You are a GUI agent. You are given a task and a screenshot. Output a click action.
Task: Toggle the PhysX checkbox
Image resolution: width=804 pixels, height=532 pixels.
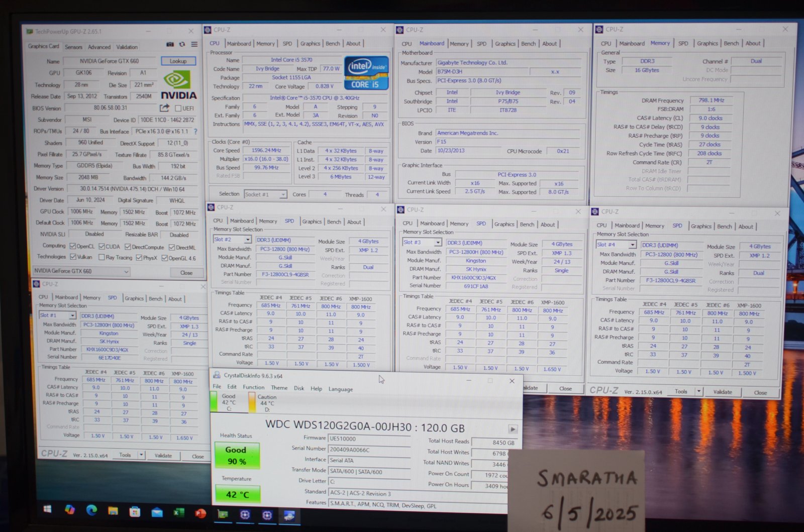pos(139,258)
